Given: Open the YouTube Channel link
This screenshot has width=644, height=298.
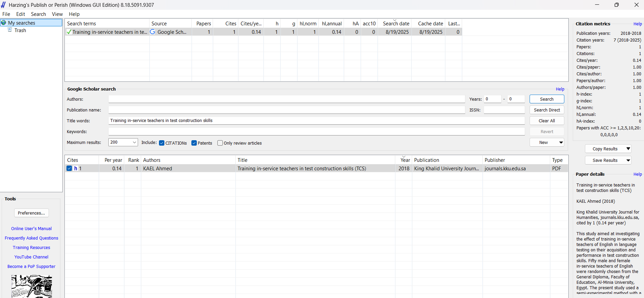Looking at the screenshot, I should coord(31,257).
